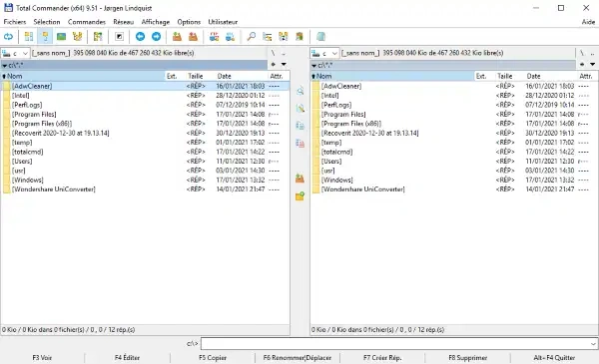
Task: Select [totalcmd] folder in right panel
Action: pyautogui.click(x=454, y=152)
